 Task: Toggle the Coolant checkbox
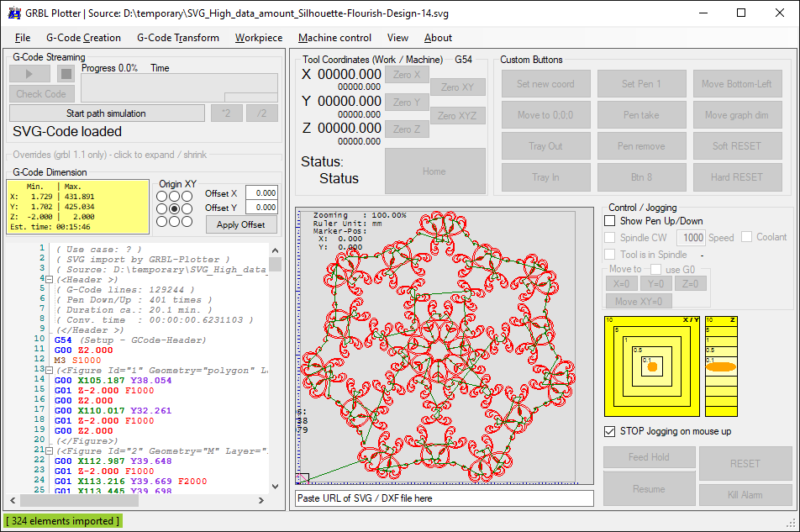[x=747, y=237]
